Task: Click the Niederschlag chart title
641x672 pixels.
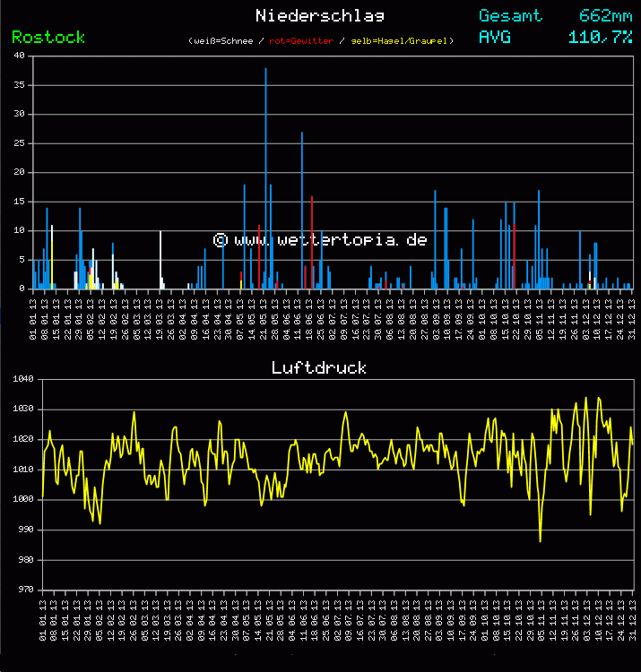Action: [320, 15]
